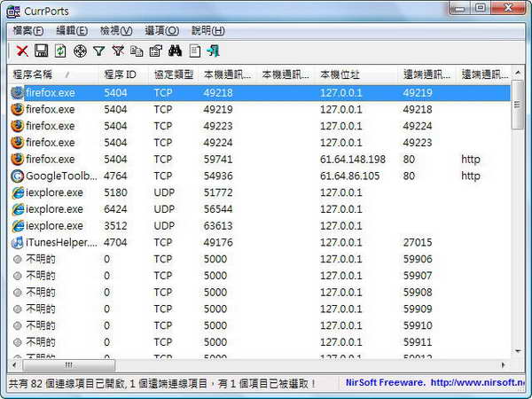Click the green refresh toolbar icon
532x399 pixels.
(x=60, y=51)
